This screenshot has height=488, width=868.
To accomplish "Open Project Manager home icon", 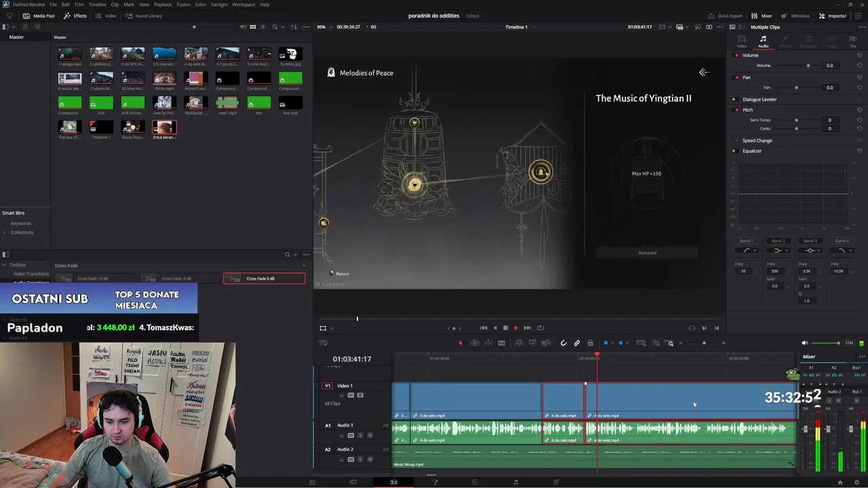I will (x=840, y=483).
